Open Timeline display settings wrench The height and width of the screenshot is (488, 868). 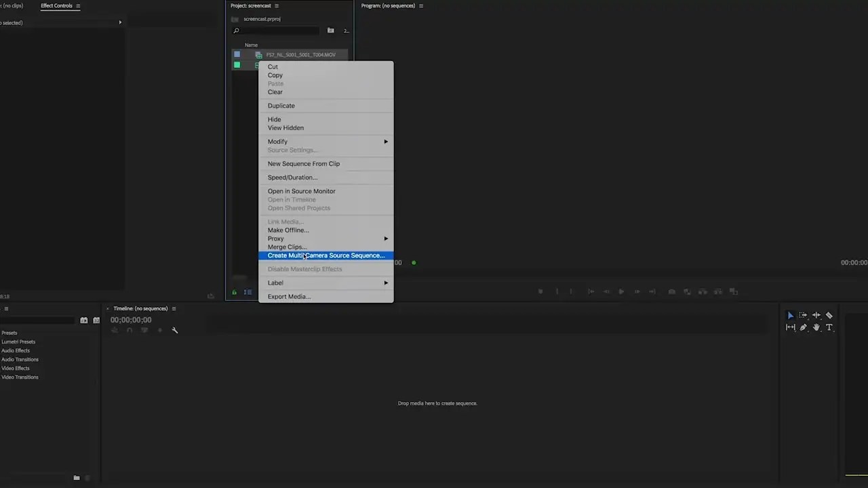175,330
